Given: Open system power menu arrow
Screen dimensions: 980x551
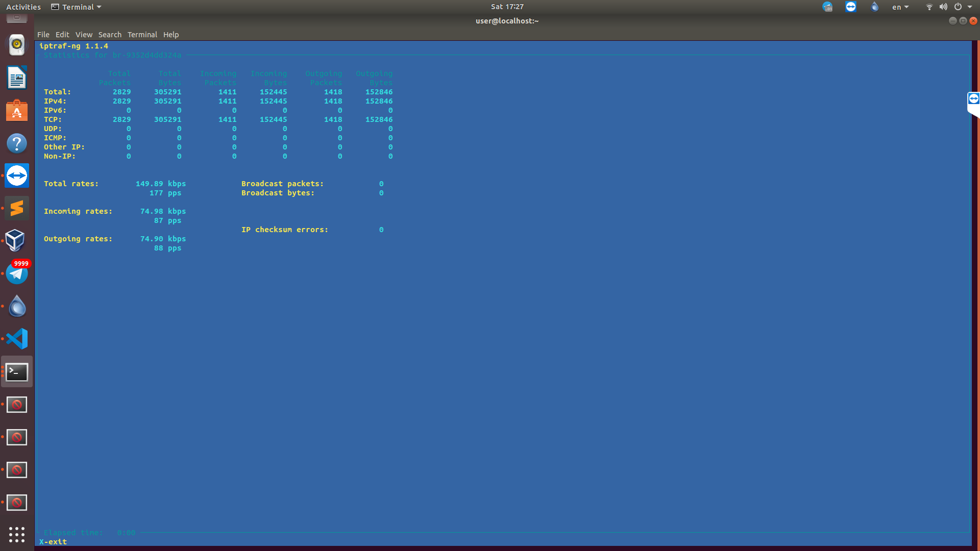Looking at the screenshot, I should [970, 7].
